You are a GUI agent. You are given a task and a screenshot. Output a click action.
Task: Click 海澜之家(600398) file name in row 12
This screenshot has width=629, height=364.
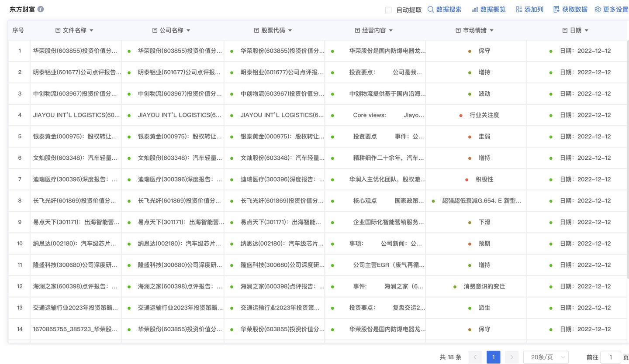(x=75, y=286)
